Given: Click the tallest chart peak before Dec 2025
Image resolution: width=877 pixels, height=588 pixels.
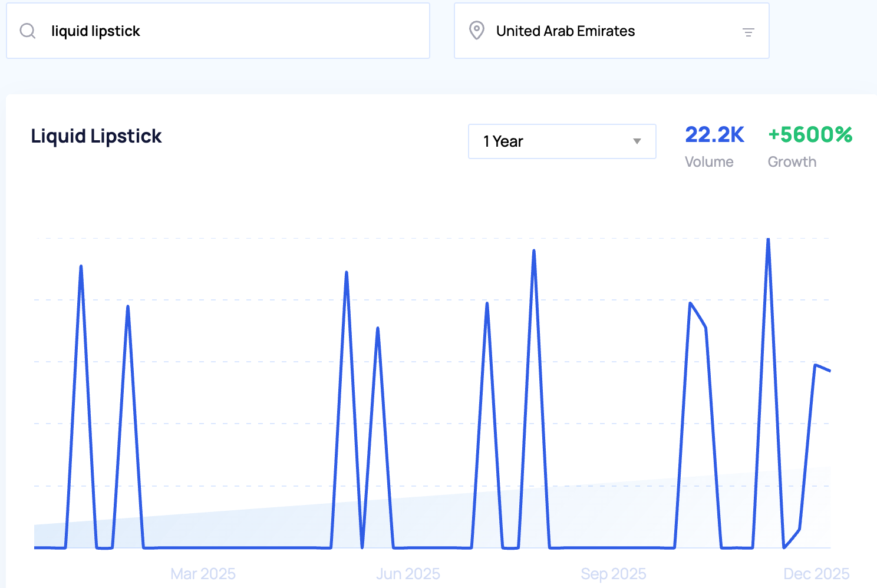Looking at the screenshot, I should (768, 240).
